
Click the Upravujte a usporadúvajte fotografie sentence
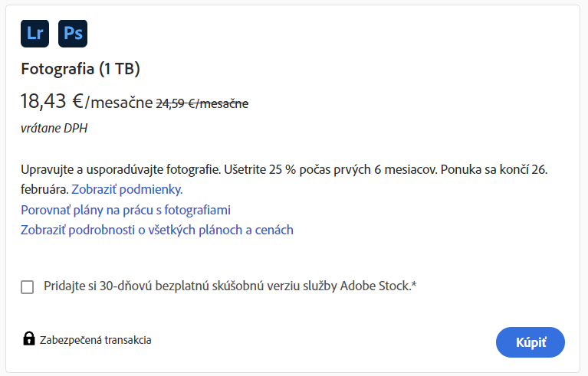[121, 168]
